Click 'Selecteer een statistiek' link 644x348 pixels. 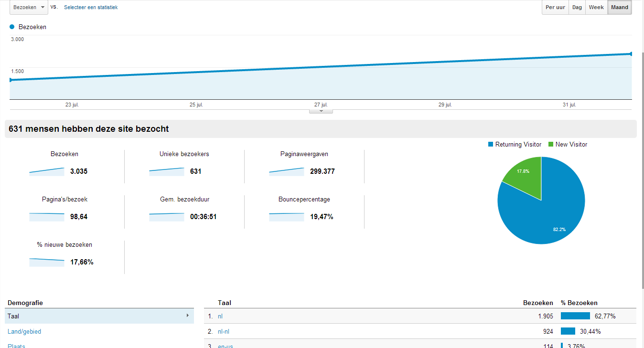coord(91,7)
